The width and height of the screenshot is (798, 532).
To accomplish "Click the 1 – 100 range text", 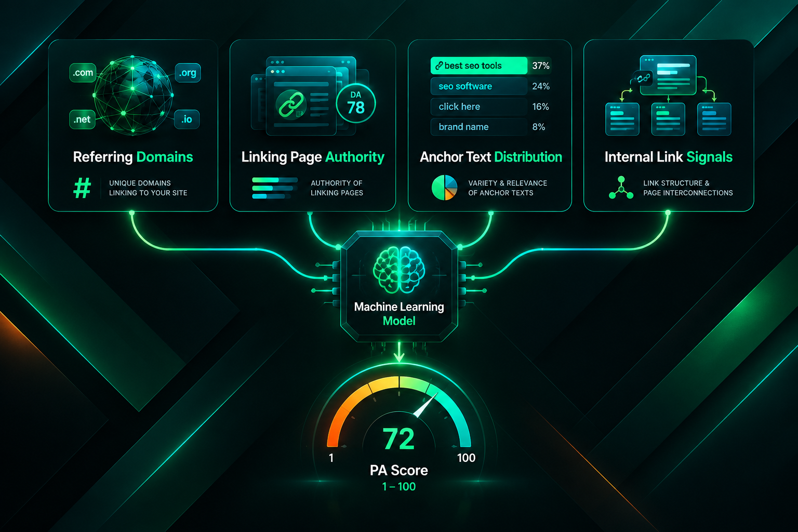I will 399,487.
